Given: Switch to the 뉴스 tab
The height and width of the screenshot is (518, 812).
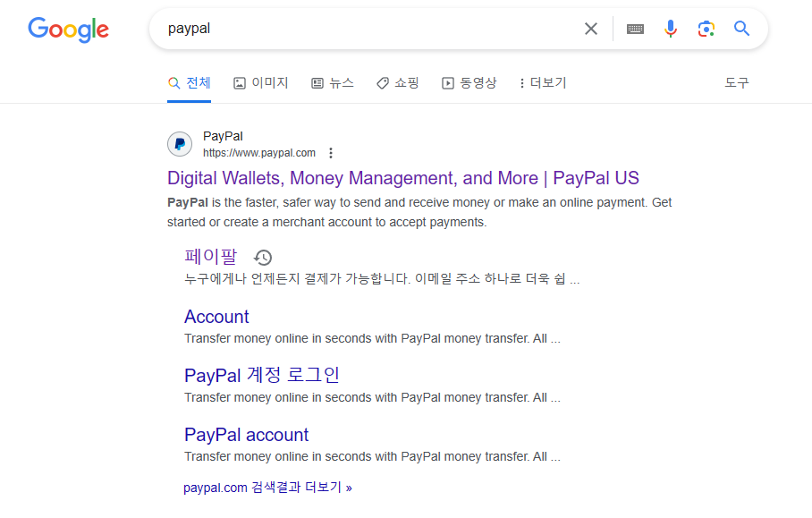Looking at the screenshot, I should click(332, 83).
